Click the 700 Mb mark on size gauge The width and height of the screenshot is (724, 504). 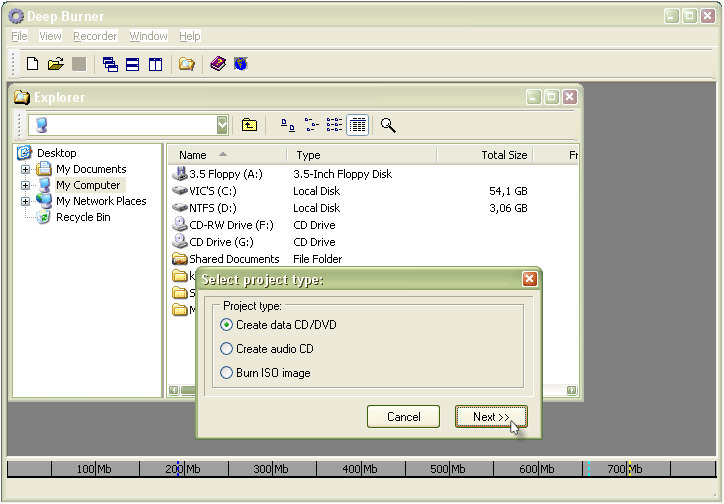tap(624, 469)
